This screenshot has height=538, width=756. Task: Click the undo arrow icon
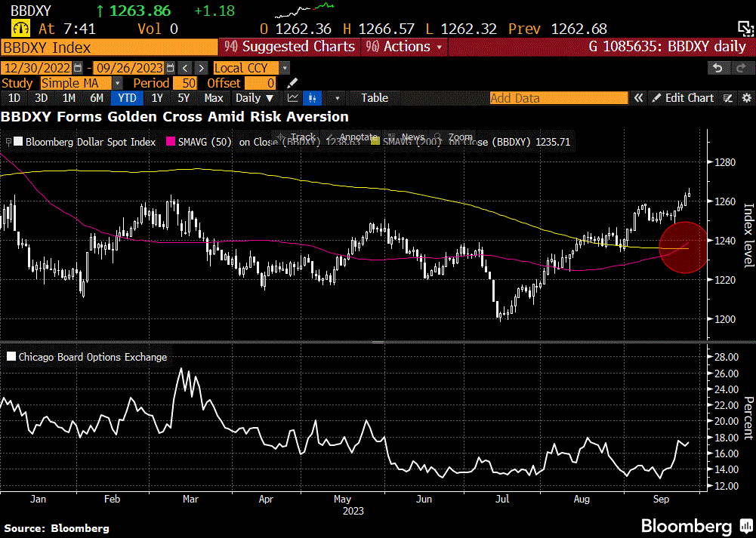point(717,68)
